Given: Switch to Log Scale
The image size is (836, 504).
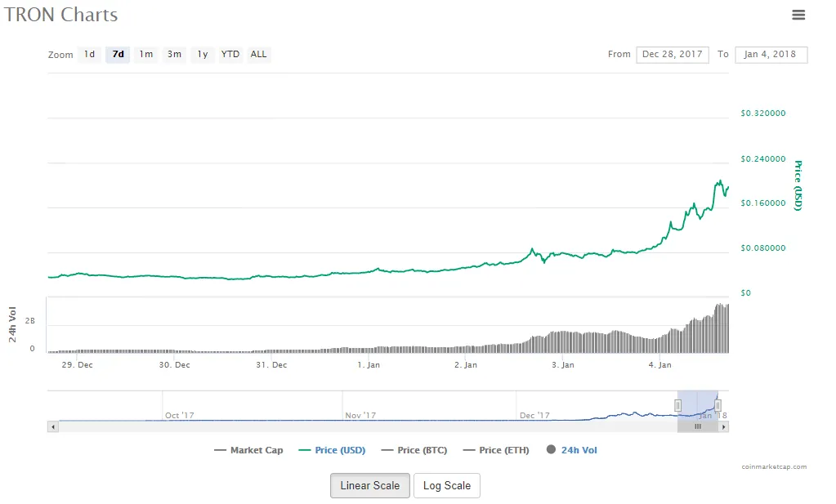Looking at the screenshot, I should [x=447, y=486].
